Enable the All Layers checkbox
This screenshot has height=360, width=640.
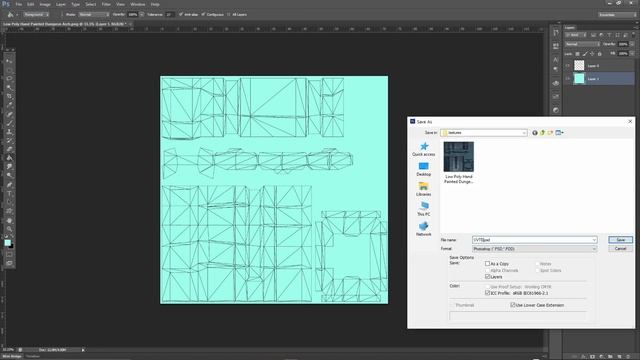click(229, 14)
